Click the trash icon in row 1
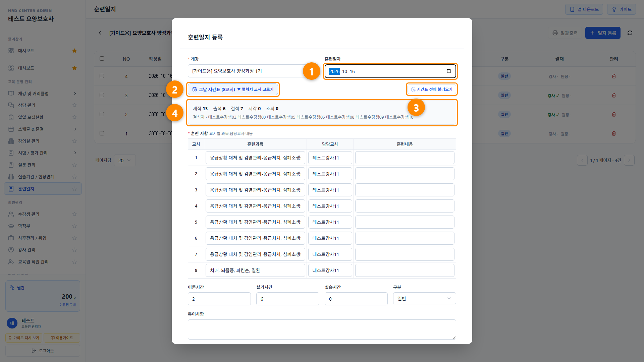This screenshot has height=362, width=644. click(x=614, y=133)
